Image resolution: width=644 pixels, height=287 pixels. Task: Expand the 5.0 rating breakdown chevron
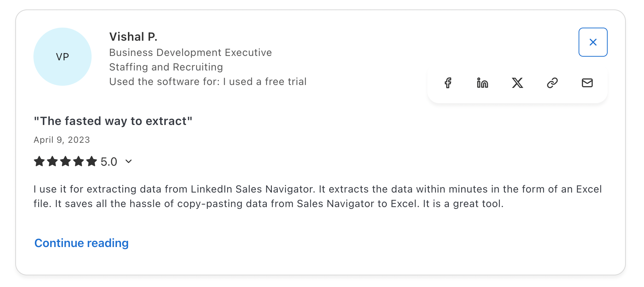129,161
